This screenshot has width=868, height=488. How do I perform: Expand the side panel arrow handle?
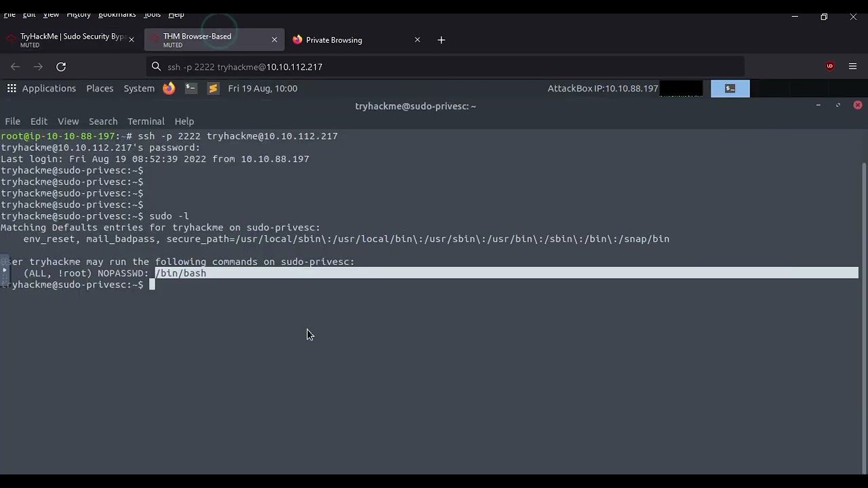click(x=4, y=270)
